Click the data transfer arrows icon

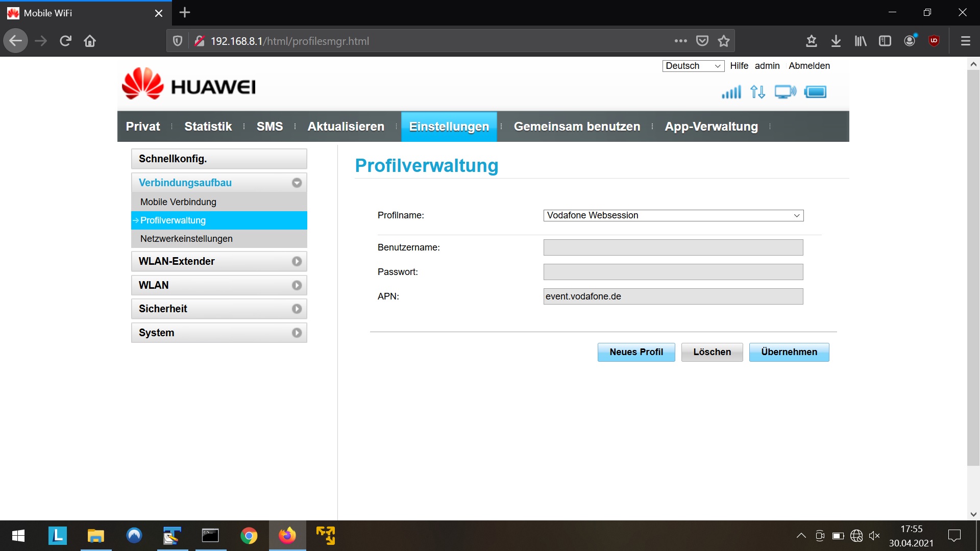click(x=757, y=92)
